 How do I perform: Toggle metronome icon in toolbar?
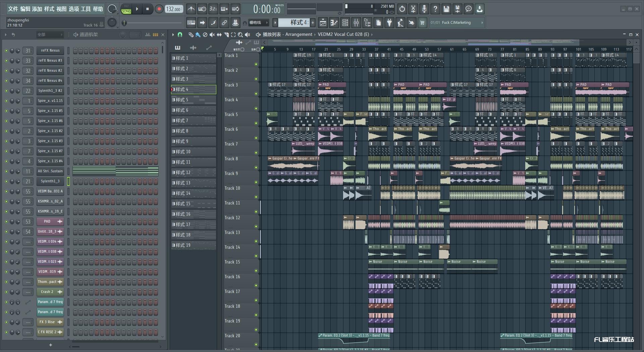tap(191, 9)
